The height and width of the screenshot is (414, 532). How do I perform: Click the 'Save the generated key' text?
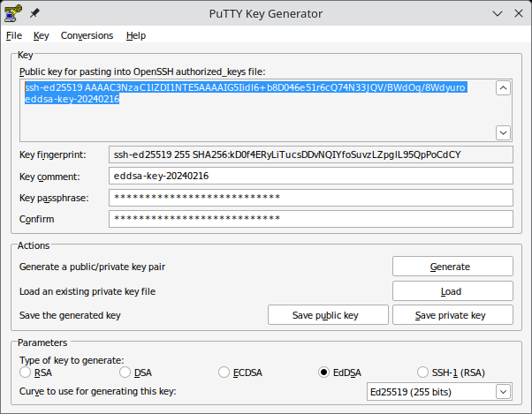[x=70, y=315]
